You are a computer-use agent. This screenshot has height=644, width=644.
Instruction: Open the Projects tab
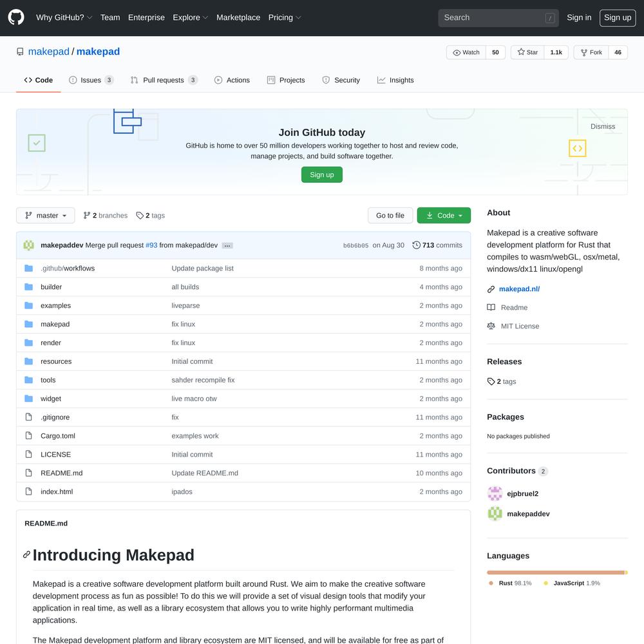286,80
